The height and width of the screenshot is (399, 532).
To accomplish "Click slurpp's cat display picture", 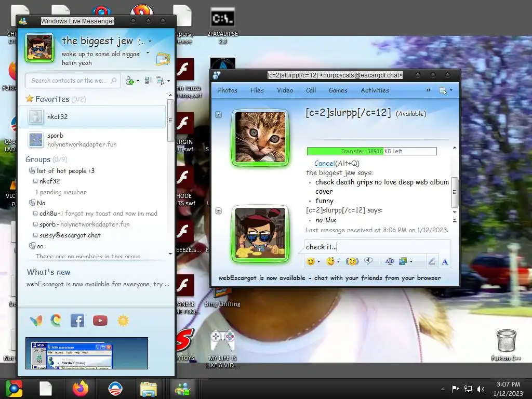I will [260, 137].
